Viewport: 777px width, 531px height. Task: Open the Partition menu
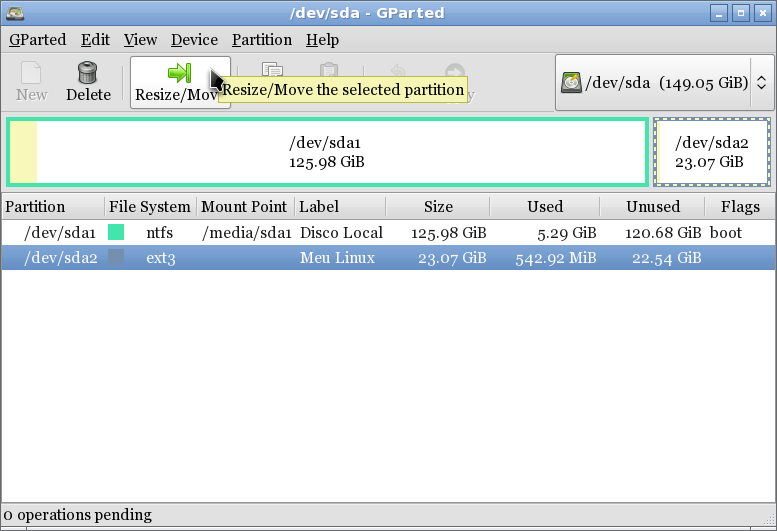(262, 40)
